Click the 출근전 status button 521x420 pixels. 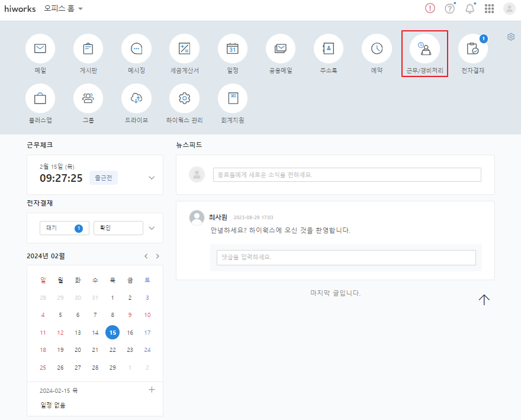tap(104, 178)
